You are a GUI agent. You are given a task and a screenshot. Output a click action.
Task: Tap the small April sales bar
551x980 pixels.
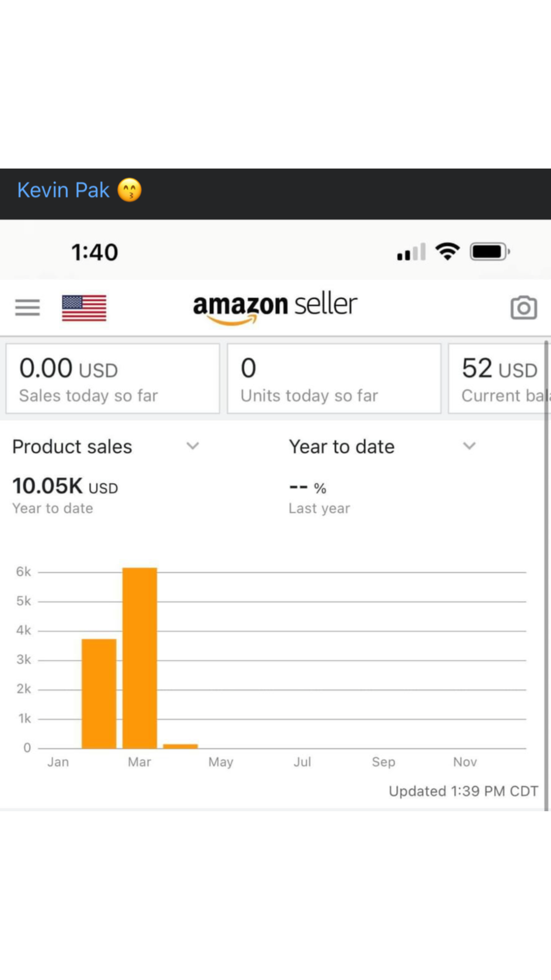(x=180, y=746)
